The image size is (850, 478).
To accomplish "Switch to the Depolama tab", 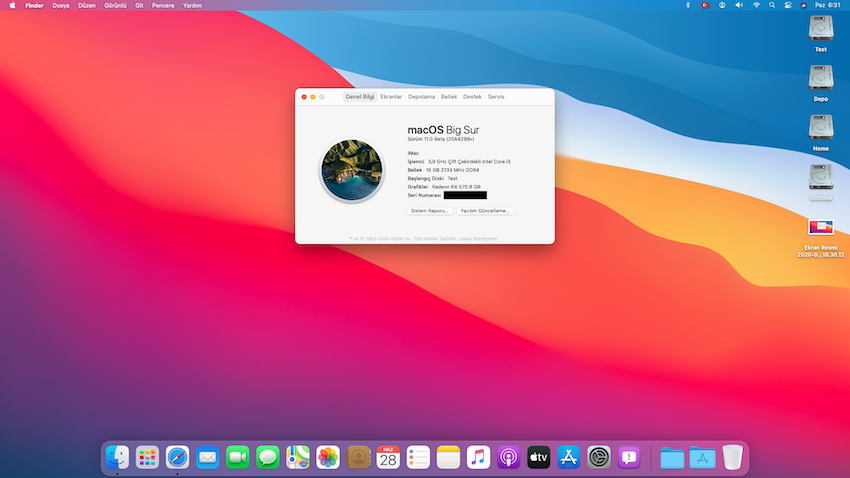I will 421,96.
